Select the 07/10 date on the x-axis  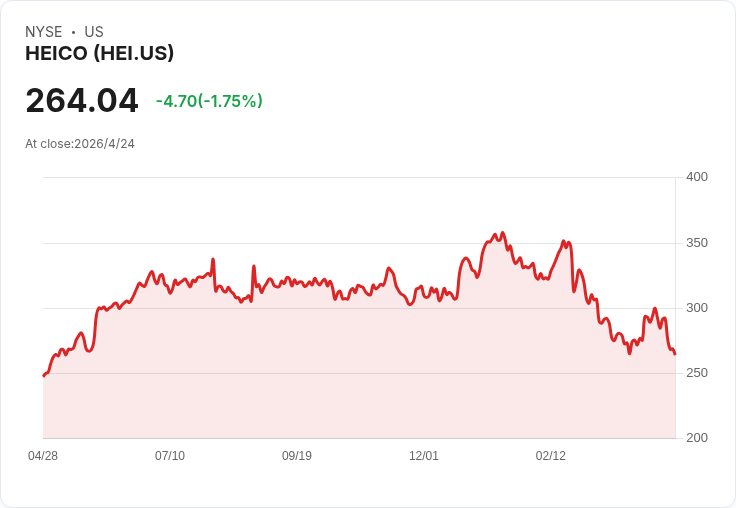[x=170, y=456]
